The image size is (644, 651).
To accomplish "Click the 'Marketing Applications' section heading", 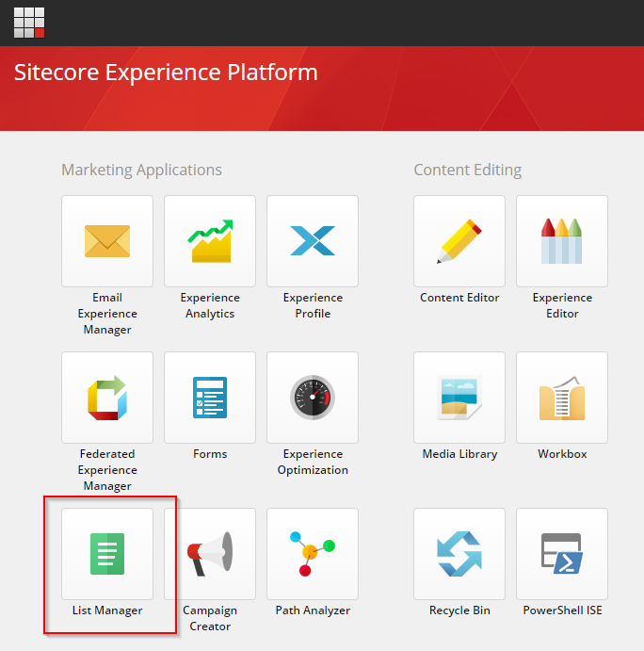I will (x=141, y=170).
